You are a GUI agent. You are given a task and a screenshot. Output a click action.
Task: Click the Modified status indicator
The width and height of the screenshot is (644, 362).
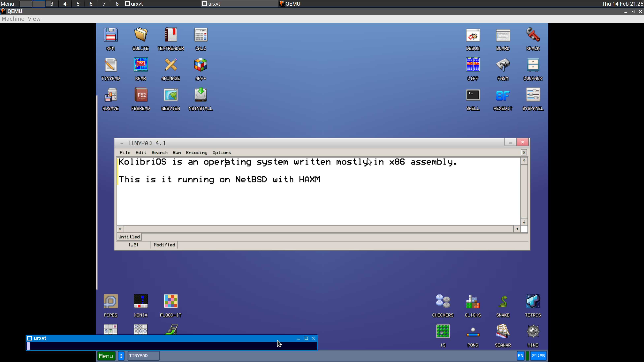click(x=164, y=245)
